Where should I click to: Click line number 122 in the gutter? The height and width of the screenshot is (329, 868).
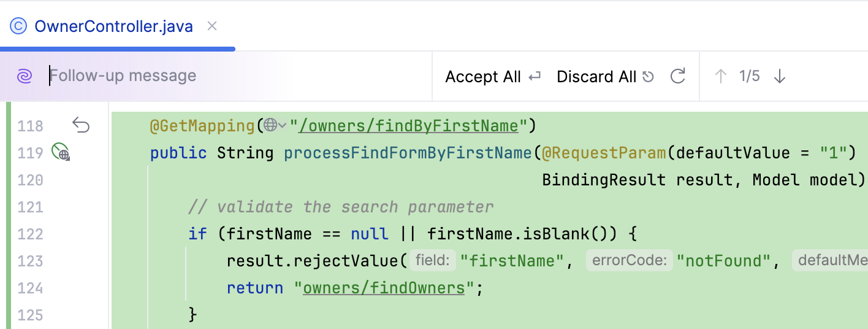pyautogui.click(x=31, y=234)
